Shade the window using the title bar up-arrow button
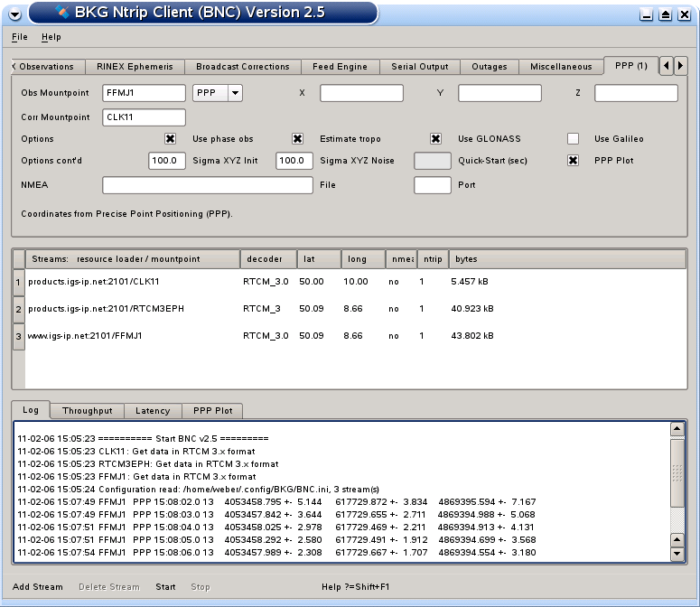Viewport: 700px width, 607px height. [665, 14]
